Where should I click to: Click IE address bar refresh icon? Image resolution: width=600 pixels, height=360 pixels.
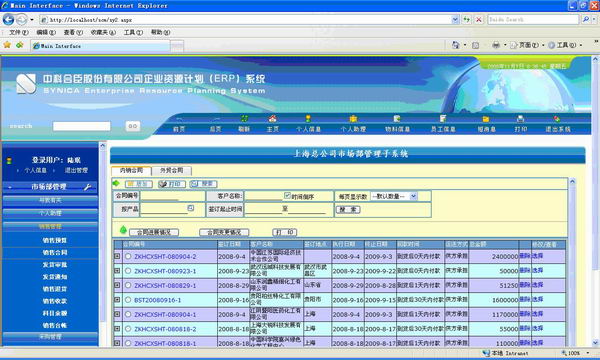pyautogui.click(x=466, y=19)
